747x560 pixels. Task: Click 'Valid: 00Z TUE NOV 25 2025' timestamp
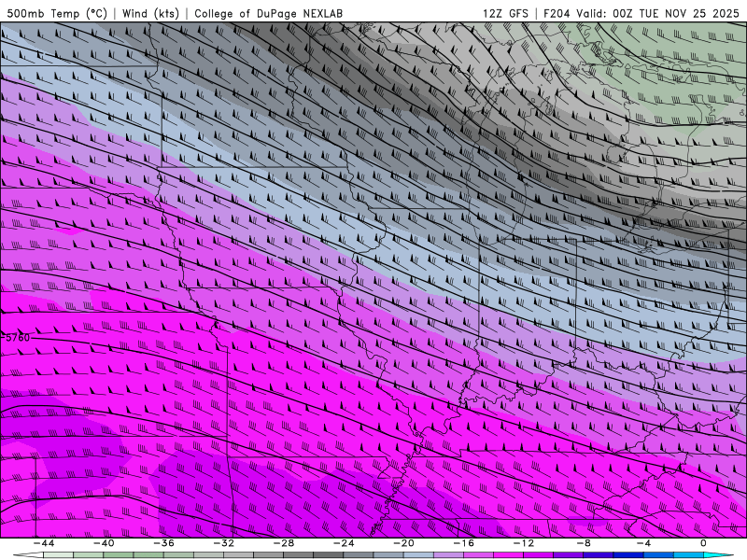coord(657,13)
